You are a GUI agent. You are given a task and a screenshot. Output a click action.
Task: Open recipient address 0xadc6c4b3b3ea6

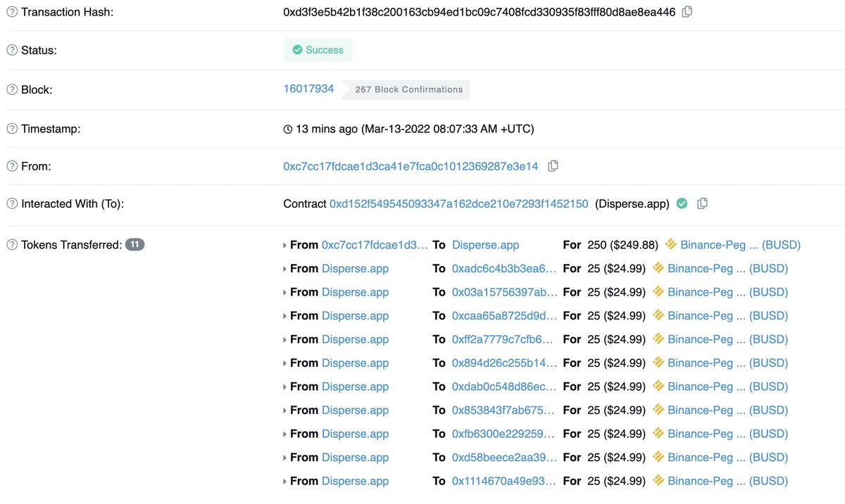[x=505, y=268]
